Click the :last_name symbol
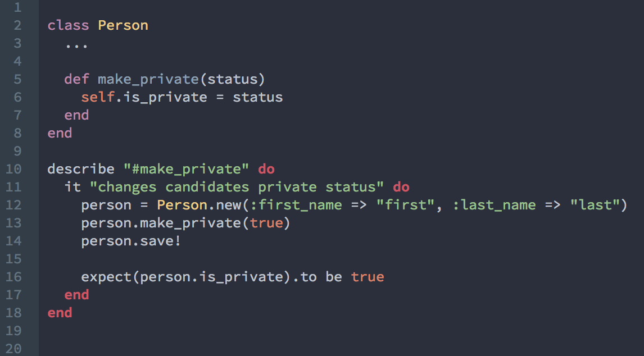 click(x=494, y=205)
